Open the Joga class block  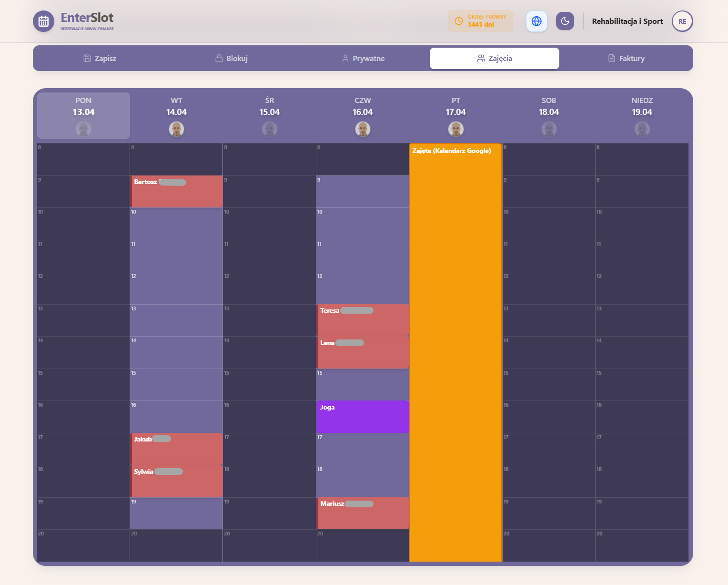[x=363, y=417]
